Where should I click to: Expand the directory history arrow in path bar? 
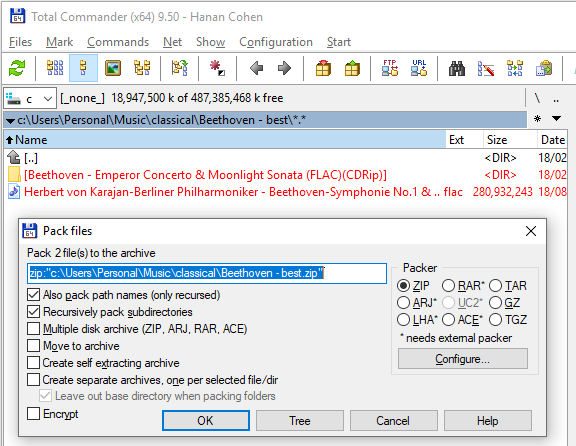pos(557,118)
